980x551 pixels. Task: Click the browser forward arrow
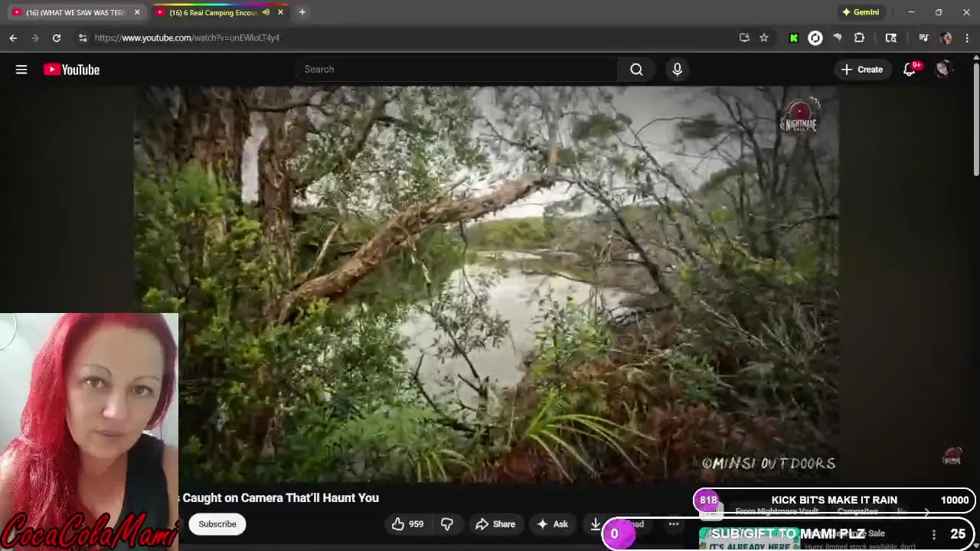(34, 37)
